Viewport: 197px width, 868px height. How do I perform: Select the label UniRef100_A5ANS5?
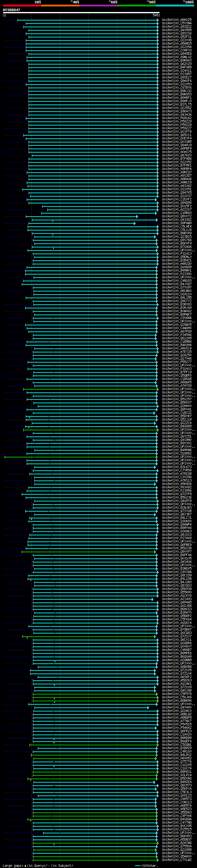tap(177, 43)
